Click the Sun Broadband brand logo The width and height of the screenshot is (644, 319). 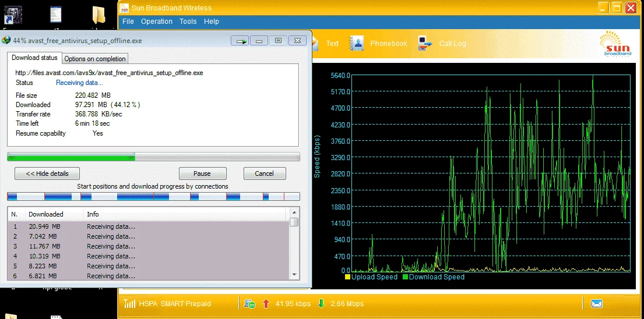pos(614,44)
